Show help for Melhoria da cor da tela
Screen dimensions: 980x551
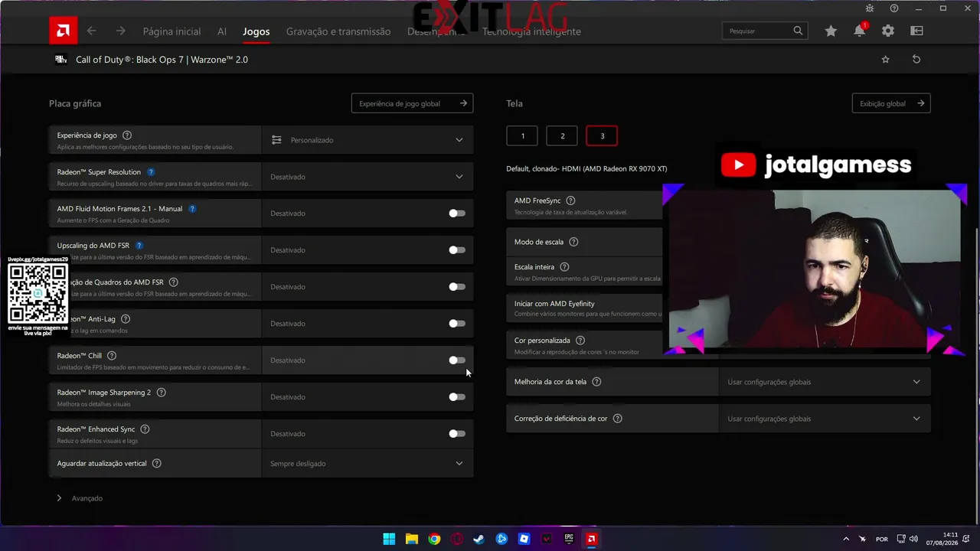coord(596,382)
